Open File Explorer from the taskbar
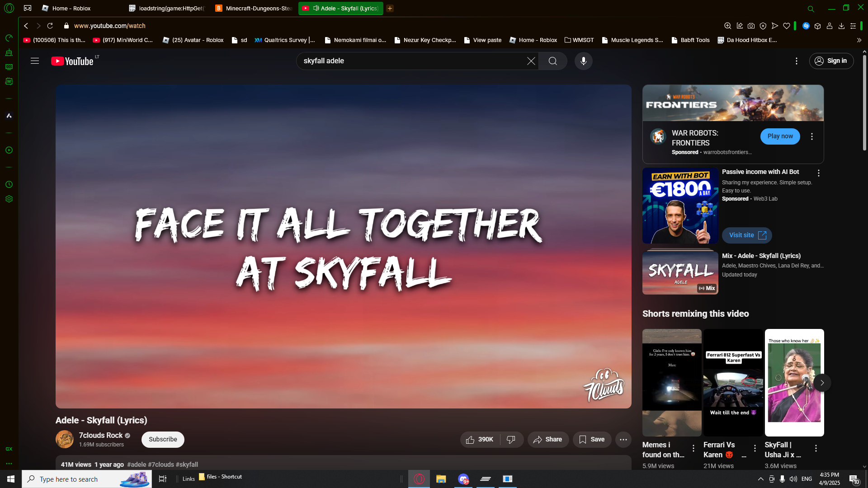The height and width of the screenshot is (488, 868). 441,479
